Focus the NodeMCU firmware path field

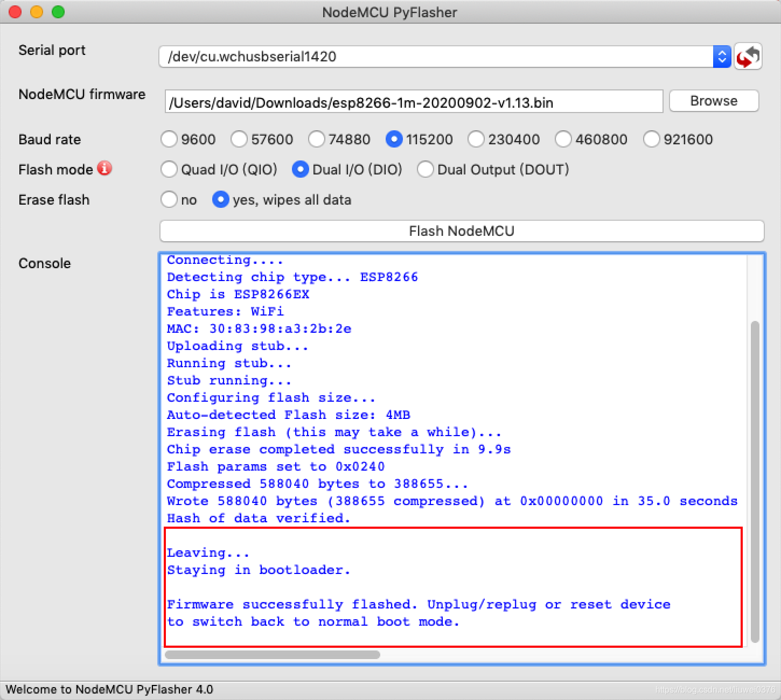(x=414, y=101)
